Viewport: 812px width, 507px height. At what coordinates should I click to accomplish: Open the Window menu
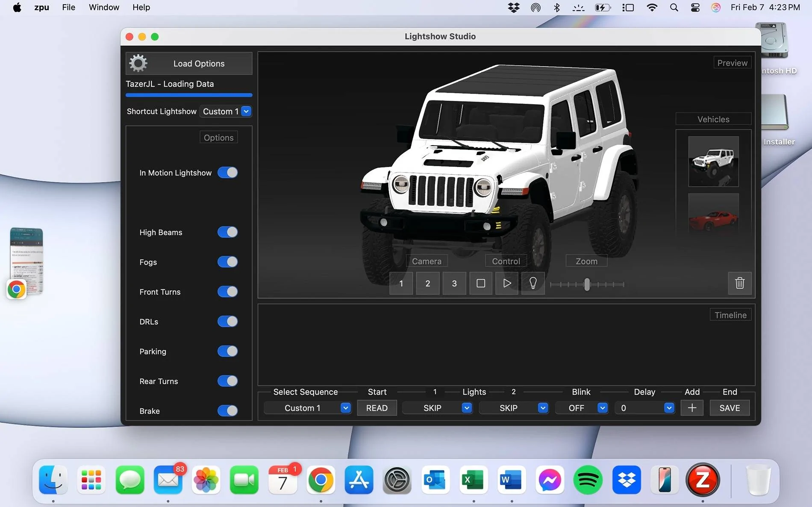click(104, 7)
